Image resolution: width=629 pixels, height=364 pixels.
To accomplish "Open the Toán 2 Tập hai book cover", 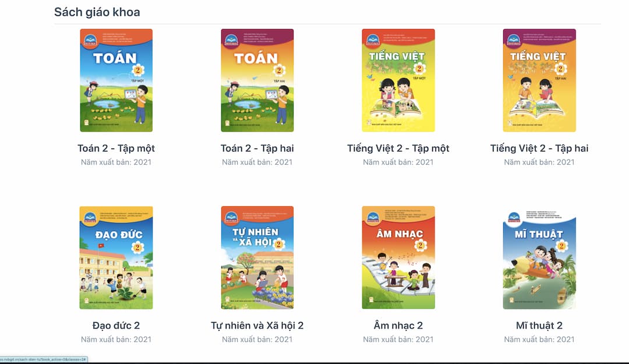I will (x=257, y=80).
